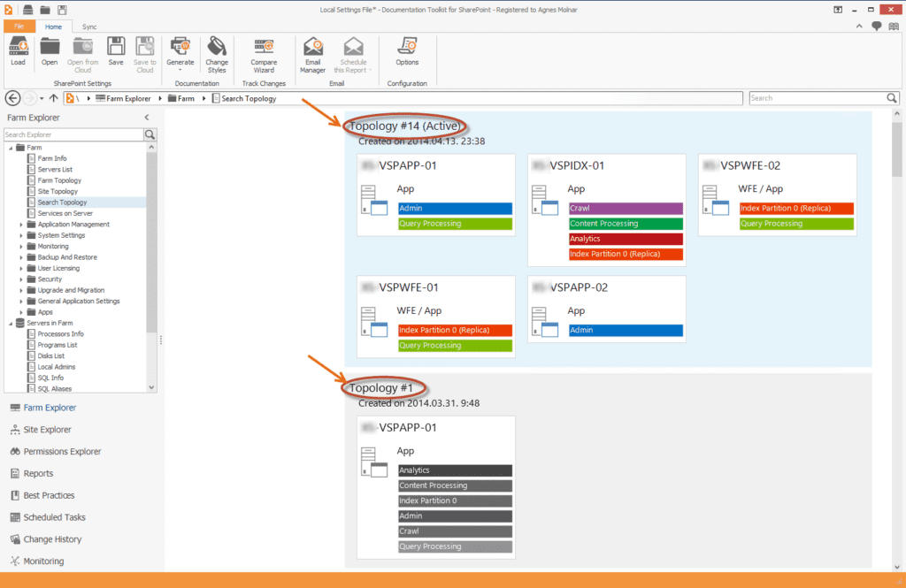The image size is (906, 588).
Task: Expand the Monitoring tree node
Action: [x=21, y=247]
